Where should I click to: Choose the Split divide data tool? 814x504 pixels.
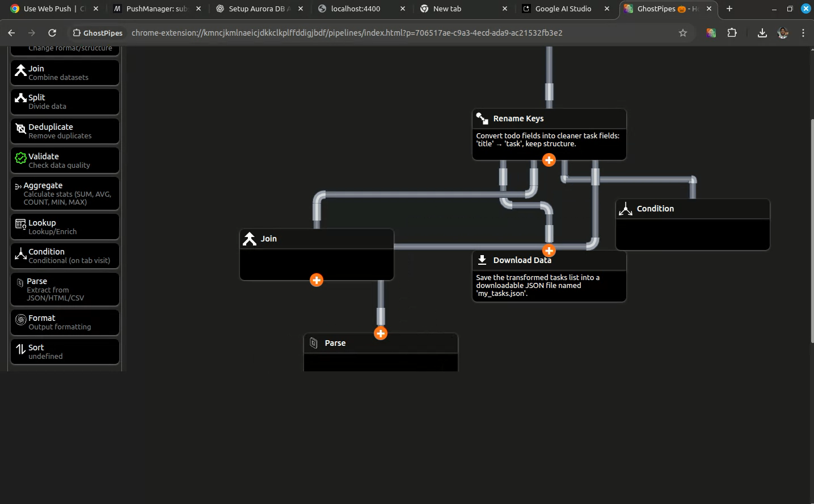[x=65, y=101]
